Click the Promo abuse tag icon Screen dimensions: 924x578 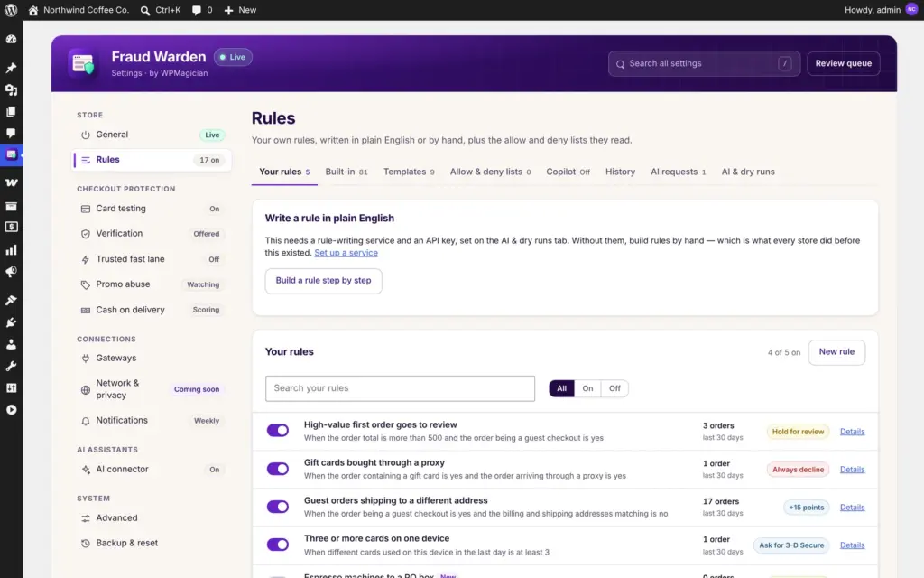86,284
